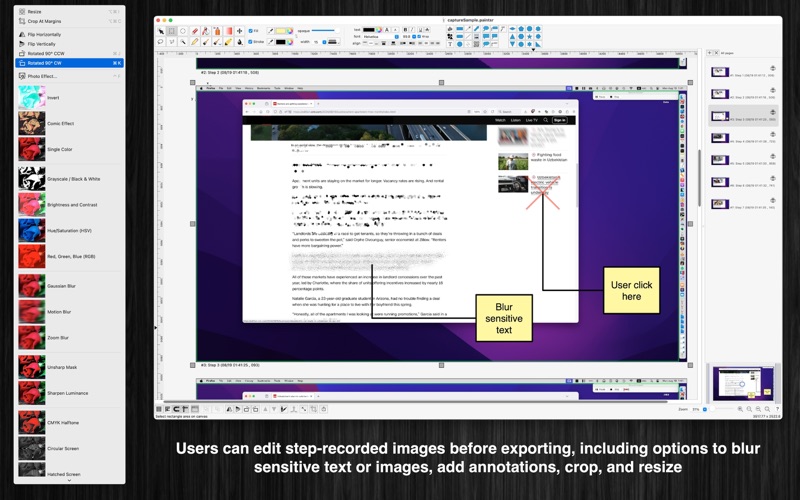Click the add page plus button
The image size is (800, 500).
pyautogui.click(x=709, y=53)
